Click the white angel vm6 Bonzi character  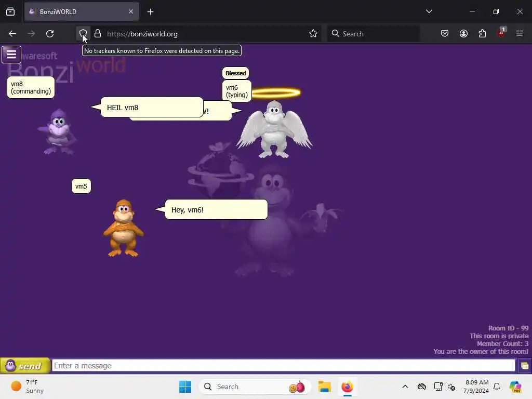pyautogui.click(x=274, y=129)
